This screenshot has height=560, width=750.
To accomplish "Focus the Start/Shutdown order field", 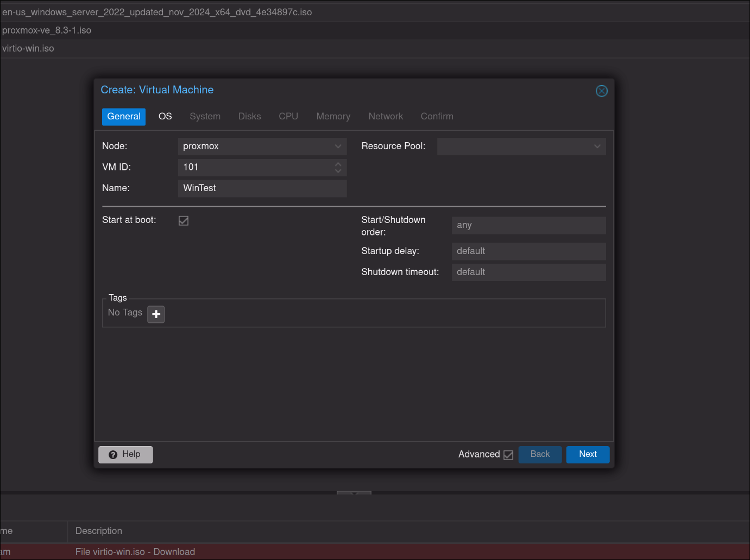I will click(528, 226).
